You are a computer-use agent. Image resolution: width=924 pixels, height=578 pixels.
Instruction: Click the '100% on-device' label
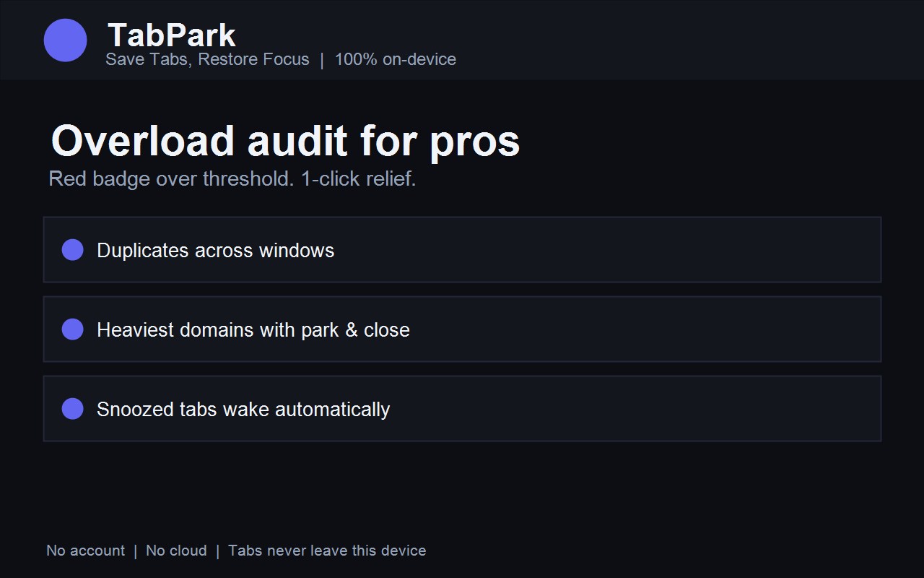[395, 59]
